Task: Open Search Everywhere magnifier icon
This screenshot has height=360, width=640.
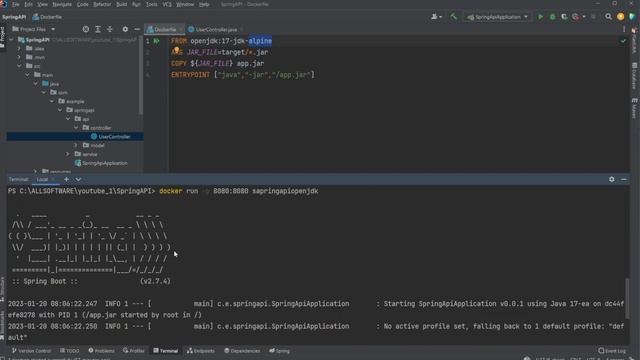Action: 608,17
